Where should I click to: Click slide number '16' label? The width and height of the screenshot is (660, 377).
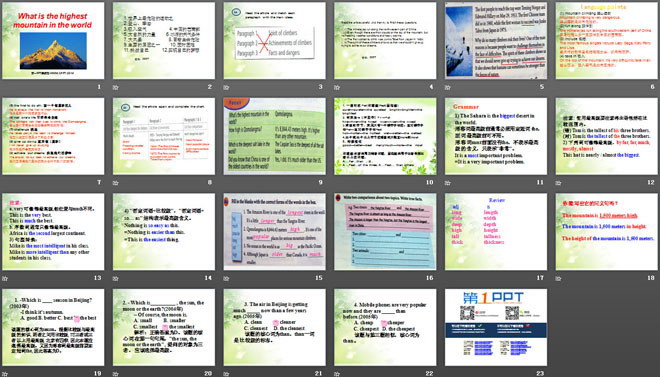(x=429, y=278)
